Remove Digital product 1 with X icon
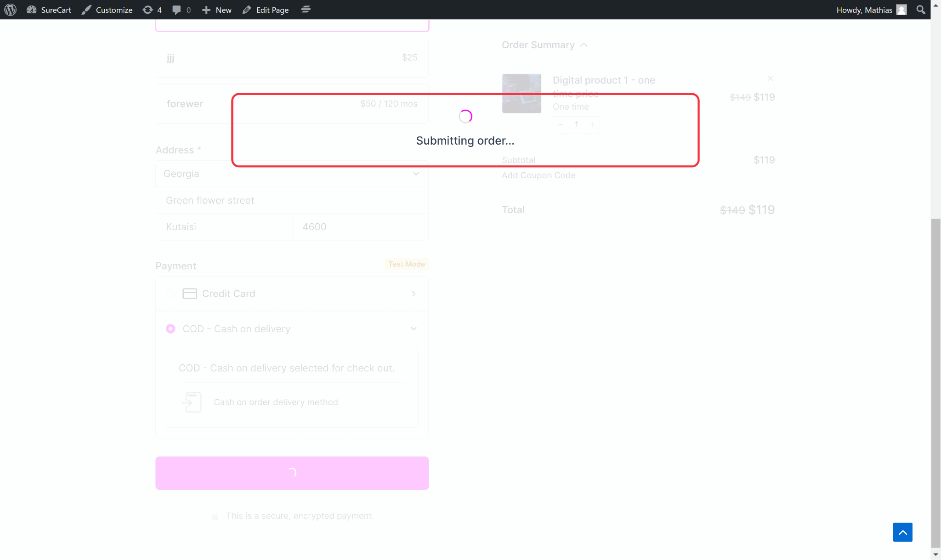This screenshot has width=941, height=560. [x=770, y=79]
